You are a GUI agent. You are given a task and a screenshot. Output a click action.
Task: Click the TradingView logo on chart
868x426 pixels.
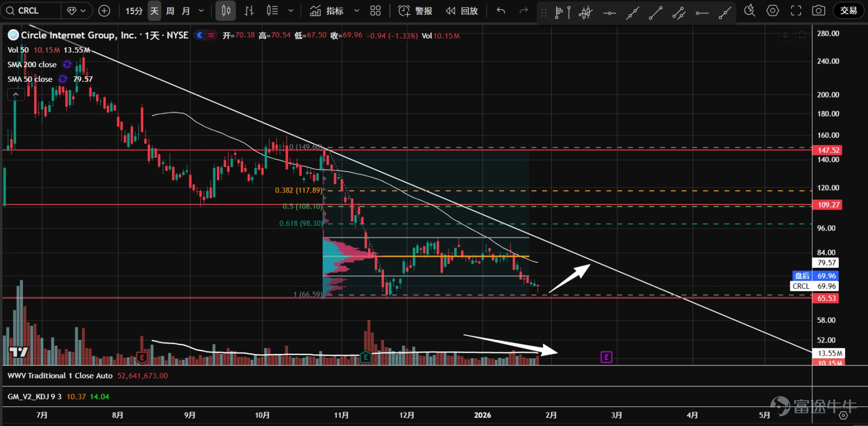(19, 352)
